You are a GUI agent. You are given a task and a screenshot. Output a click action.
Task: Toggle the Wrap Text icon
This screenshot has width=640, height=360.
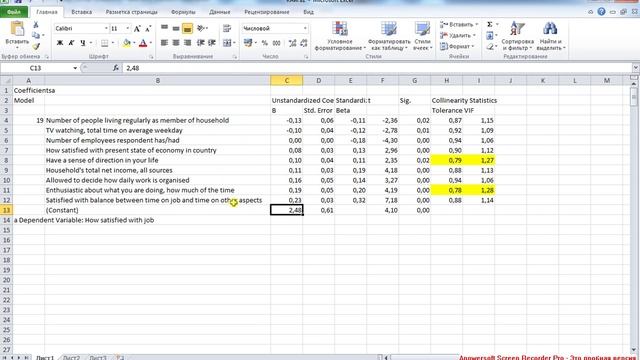point(227,28)
